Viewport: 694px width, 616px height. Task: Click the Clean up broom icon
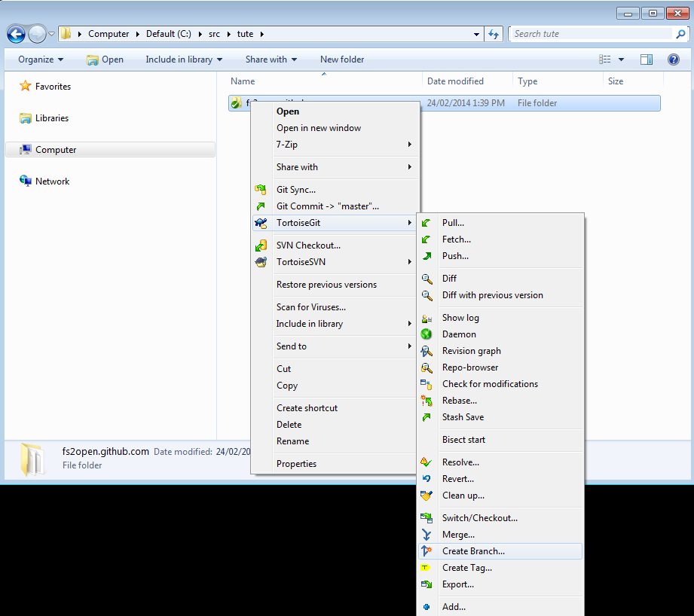point(427,496)
